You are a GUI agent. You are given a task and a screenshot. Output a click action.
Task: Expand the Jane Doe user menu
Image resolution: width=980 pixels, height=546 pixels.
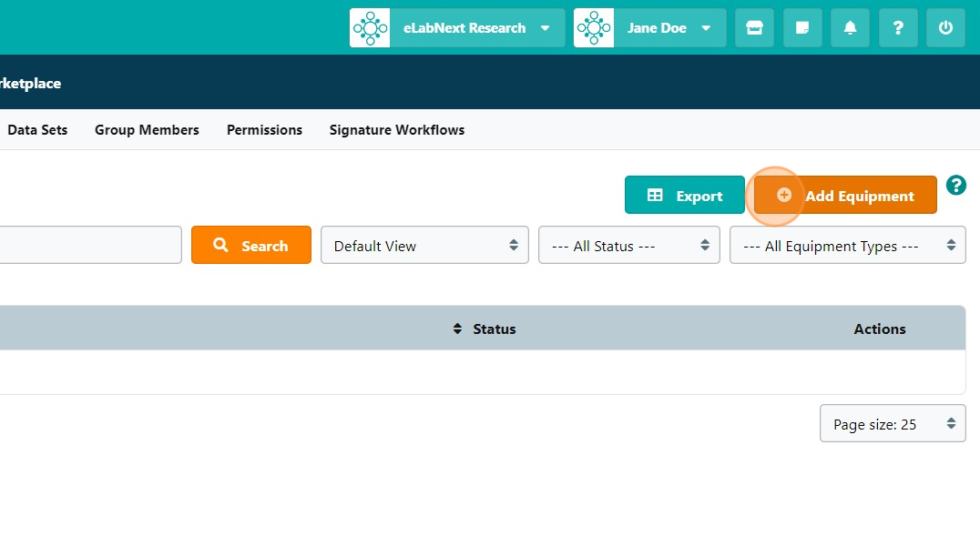(706, 28)
